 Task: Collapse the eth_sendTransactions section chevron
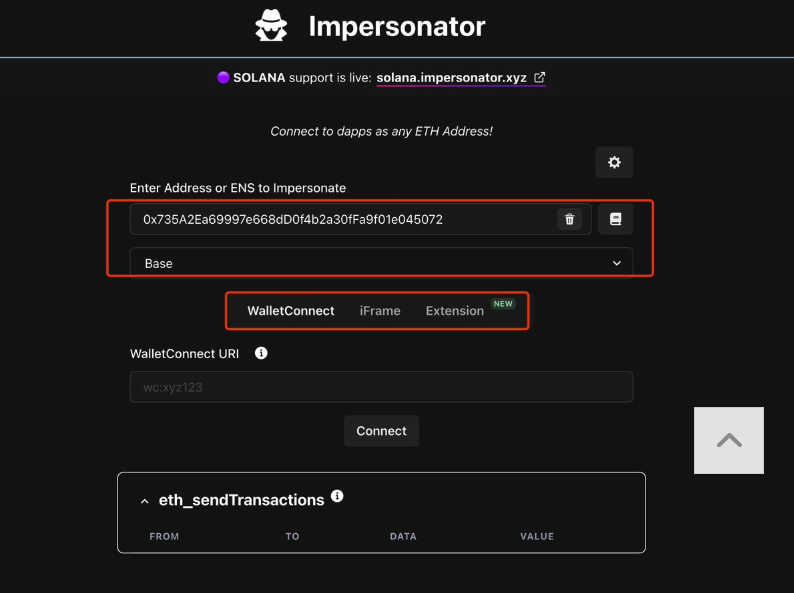click(x=144, y=501)
